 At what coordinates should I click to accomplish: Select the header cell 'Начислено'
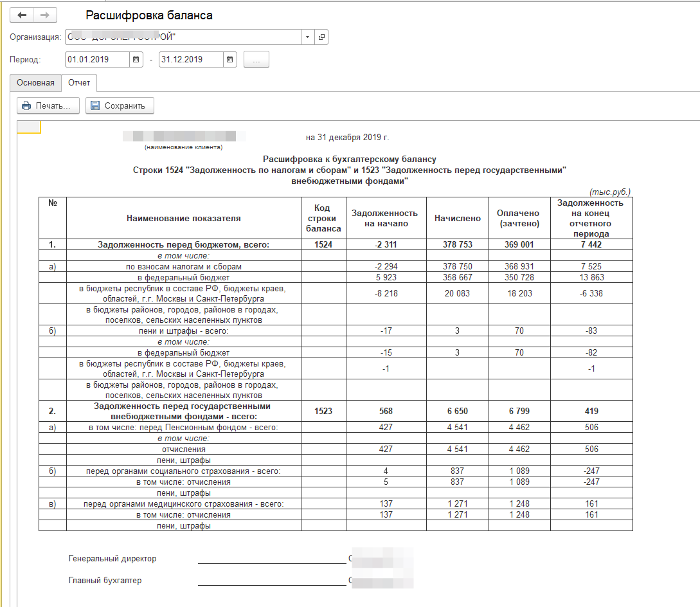click(x=458, y=218)
